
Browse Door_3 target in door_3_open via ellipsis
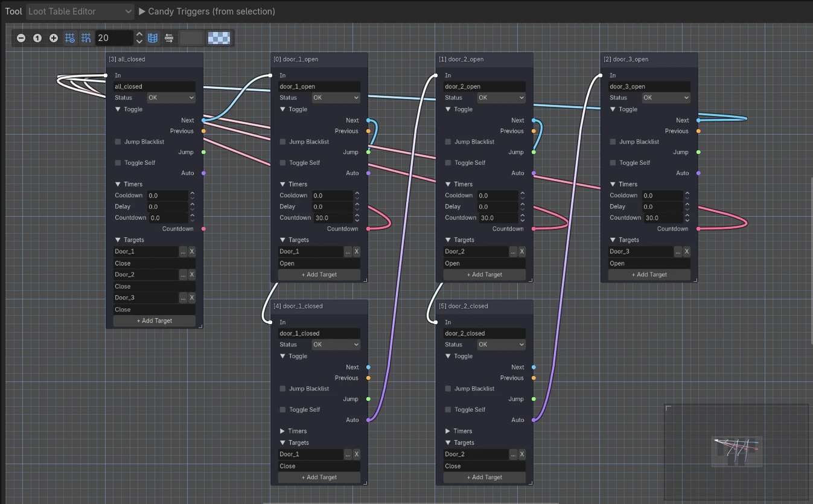(x=678, y=251)
